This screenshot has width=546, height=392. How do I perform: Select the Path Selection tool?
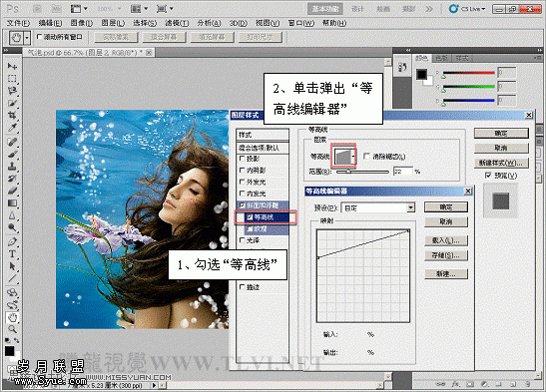[x=12, y=266]
